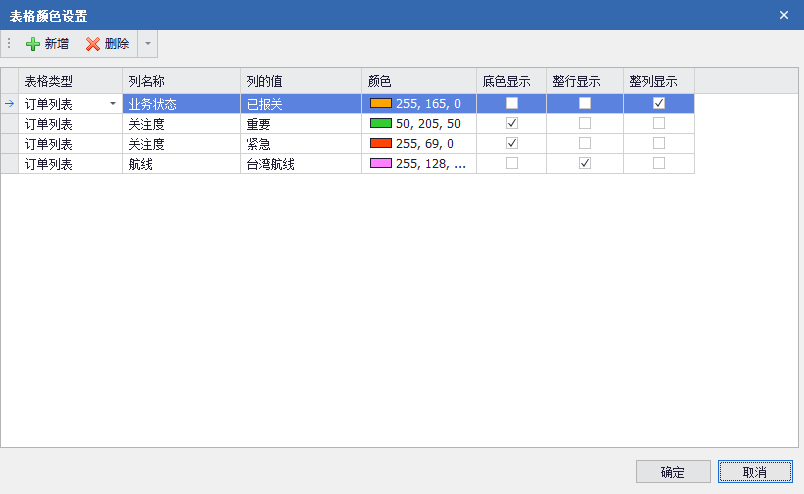Click the orange color swatch 255, 165, 0
This screenshot has width=804, height=494.
[380, 103]
